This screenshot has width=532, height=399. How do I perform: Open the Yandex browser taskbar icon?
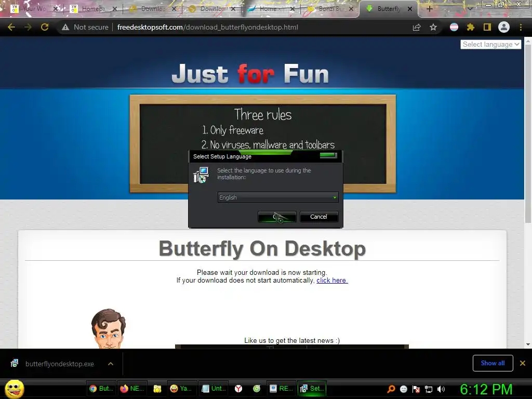pos(238,389)
